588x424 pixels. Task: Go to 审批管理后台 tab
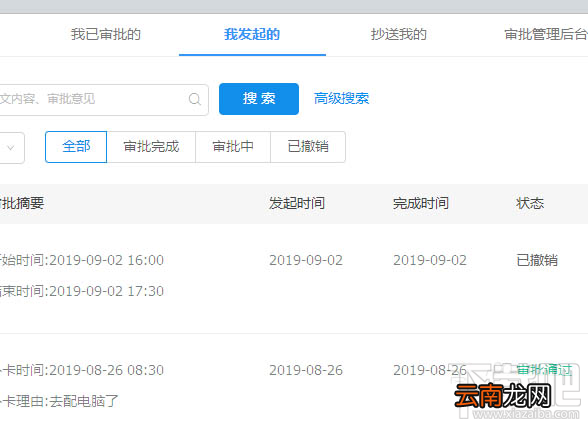(546, 34)
